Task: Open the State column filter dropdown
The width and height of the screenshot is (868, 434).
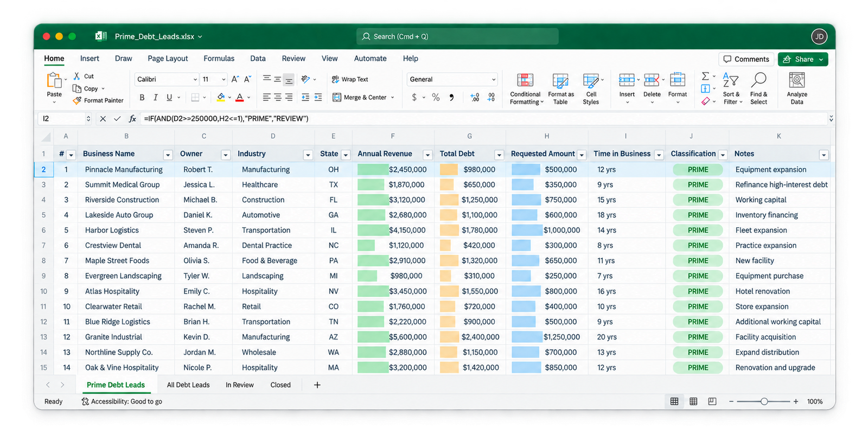Action: (x=346, y=155)
